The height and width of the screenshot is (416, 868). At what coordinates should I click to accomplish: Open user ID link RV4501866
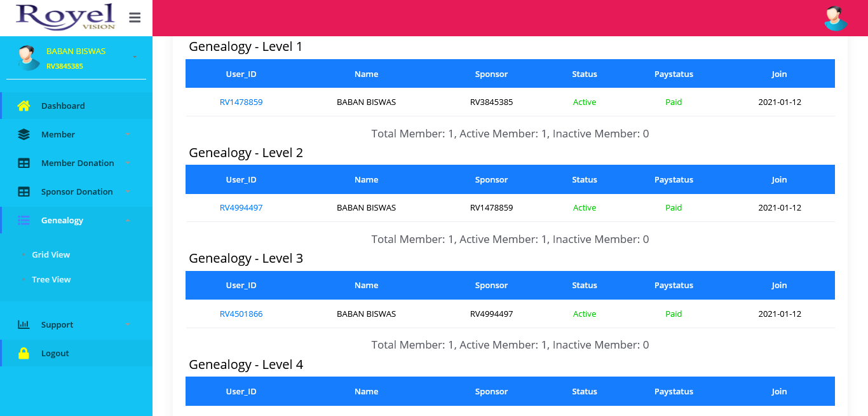[241, 314]
